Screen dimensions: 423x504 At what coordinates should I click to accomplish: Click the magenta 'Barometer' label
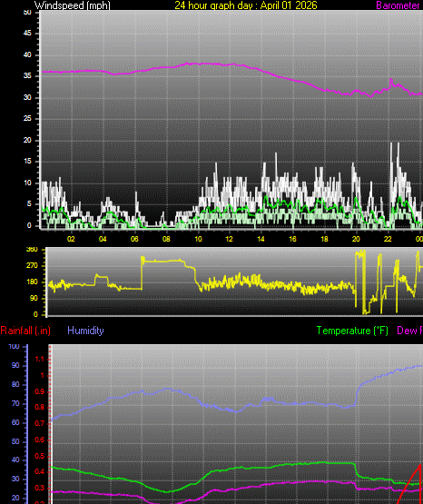click(398, 5)
